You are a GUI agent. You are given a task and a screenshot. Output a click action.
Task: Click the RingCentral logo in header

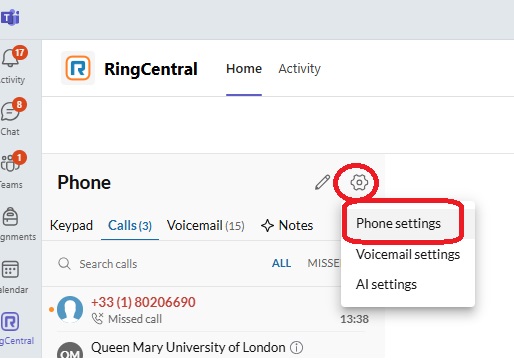(x=78, y=68)
